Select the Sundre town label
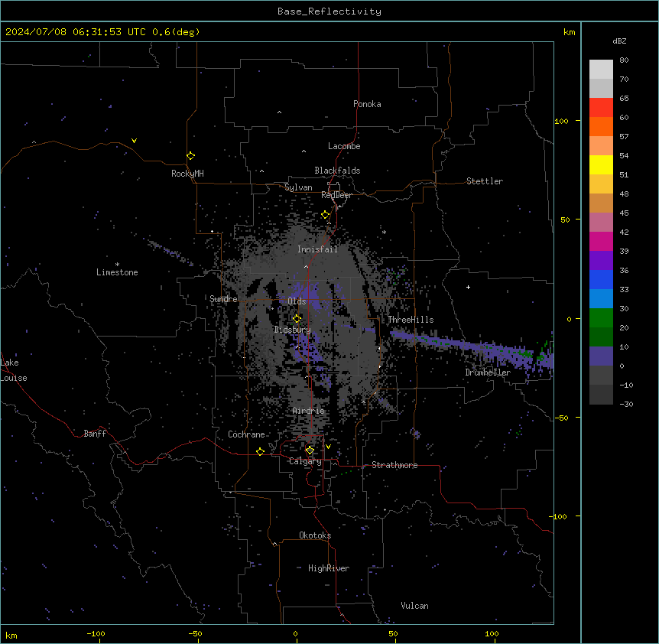The image size is (659, 644). point(223,299)
